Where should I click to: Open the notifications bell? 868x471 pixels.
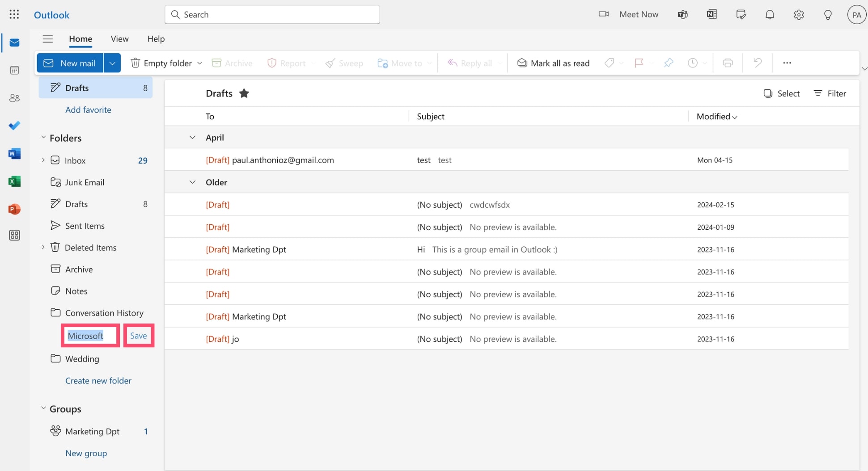770,14
